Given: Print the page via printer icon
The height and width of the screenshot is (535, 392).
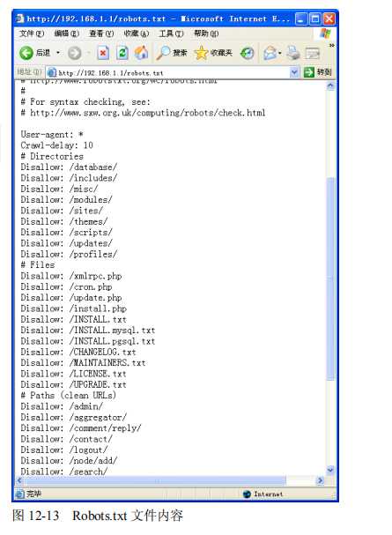Looking at the screenshot, I should (292, 53).
